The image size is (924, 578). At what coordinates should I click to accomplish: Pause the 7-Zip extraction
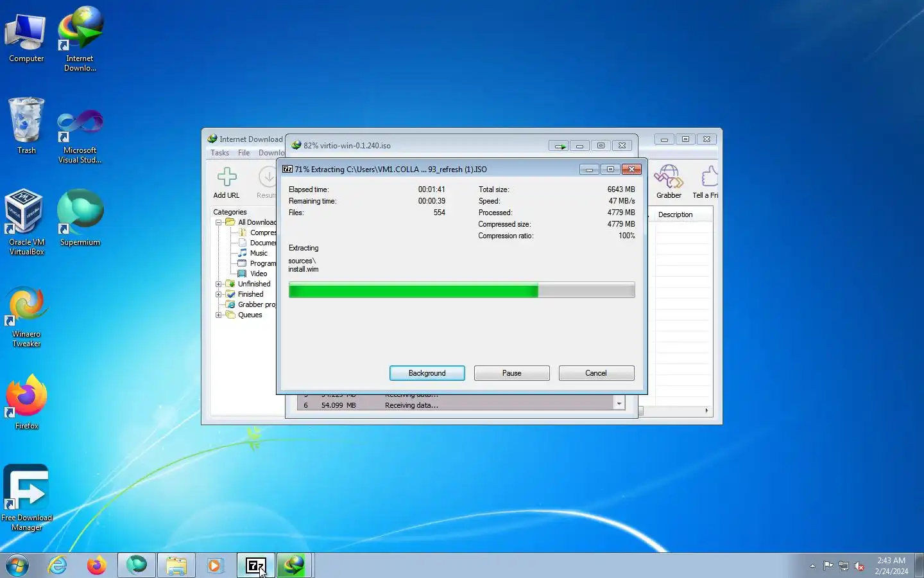pyautogui.click(x=512, y=373)
